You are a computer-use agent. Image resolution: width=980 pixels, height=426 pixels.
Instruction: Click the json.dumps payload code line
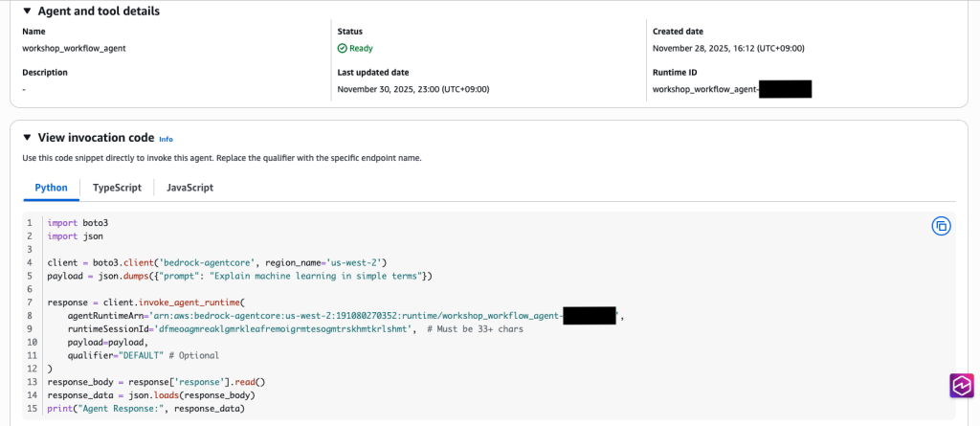pyautogui.click(x=240, y=277)
